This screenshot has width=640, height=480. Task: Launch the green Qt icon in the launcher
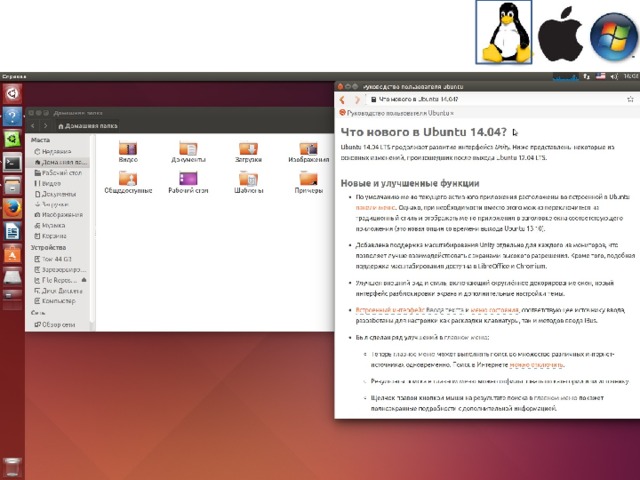12,140
